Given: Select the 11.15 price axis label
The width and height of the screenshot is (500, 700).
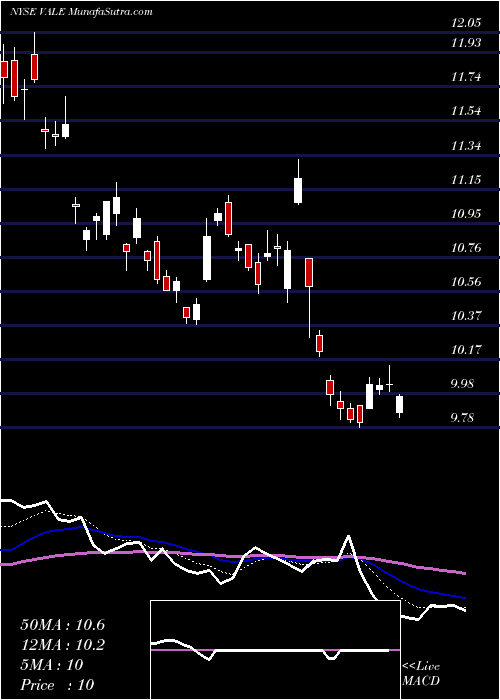Looking at the screenshot, I should (466, 180).
